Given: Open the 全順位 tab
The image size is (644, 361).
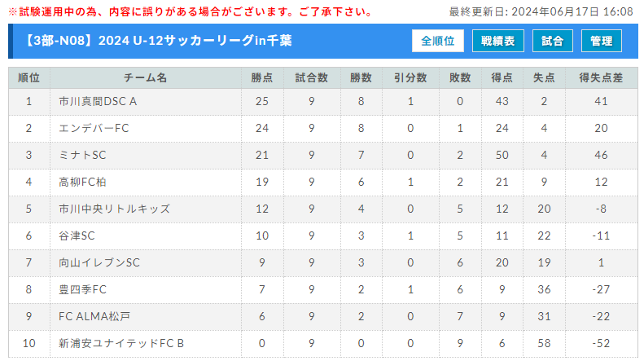Looking at the screenshot, I should point(438,41).
